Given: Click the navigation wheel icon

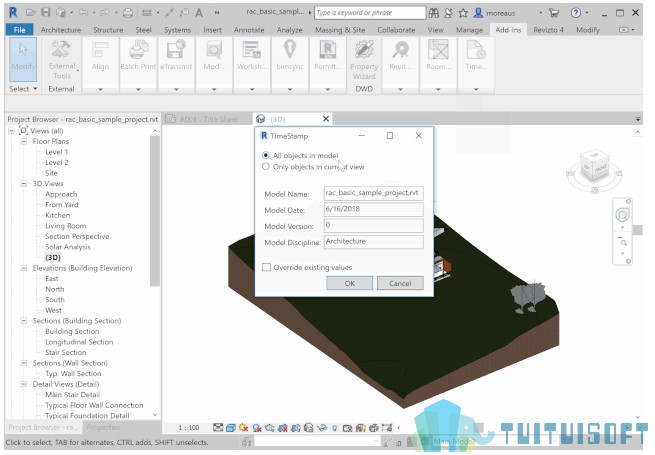Looking at the screenshot, I should (622, 215).
